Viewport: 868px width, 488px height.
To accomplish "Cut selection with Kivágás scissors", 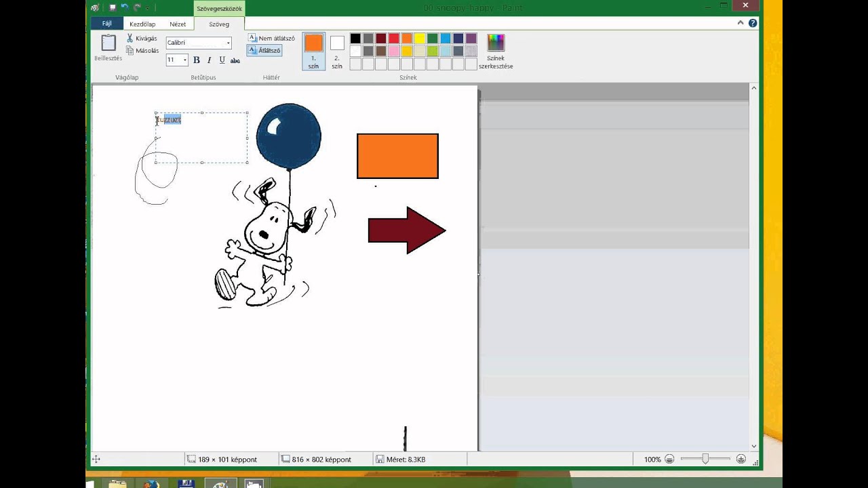I will 142,39.
